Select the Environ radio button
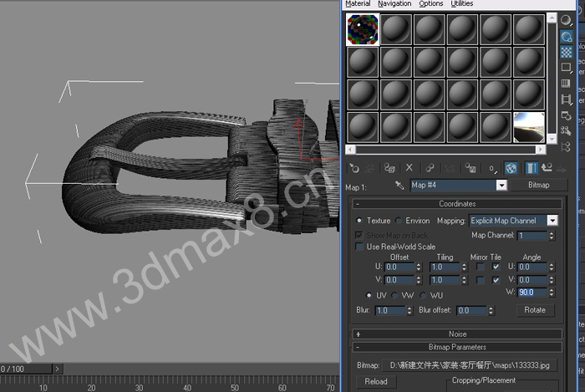Screen dimensions: 585x392 click(399, 221)
